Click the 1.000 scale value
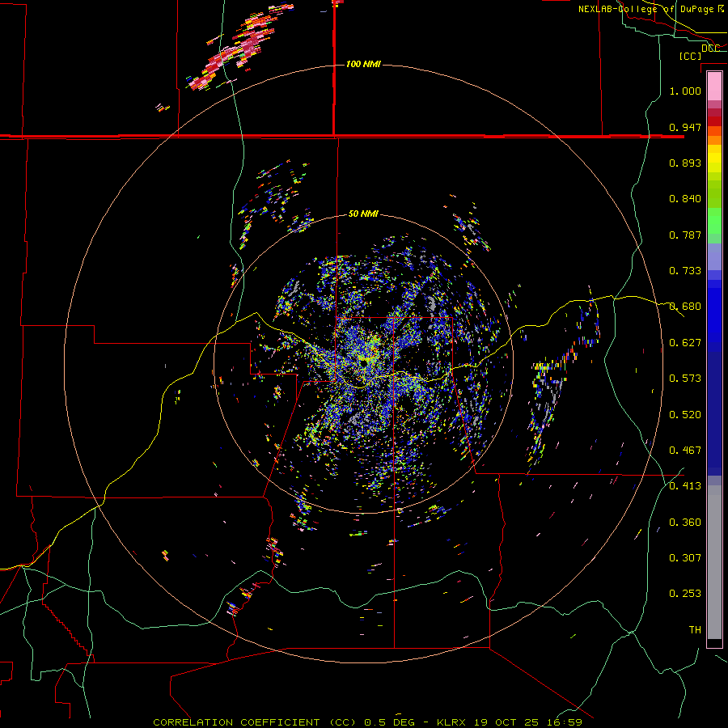728x728 pixels. click(685, 91)
